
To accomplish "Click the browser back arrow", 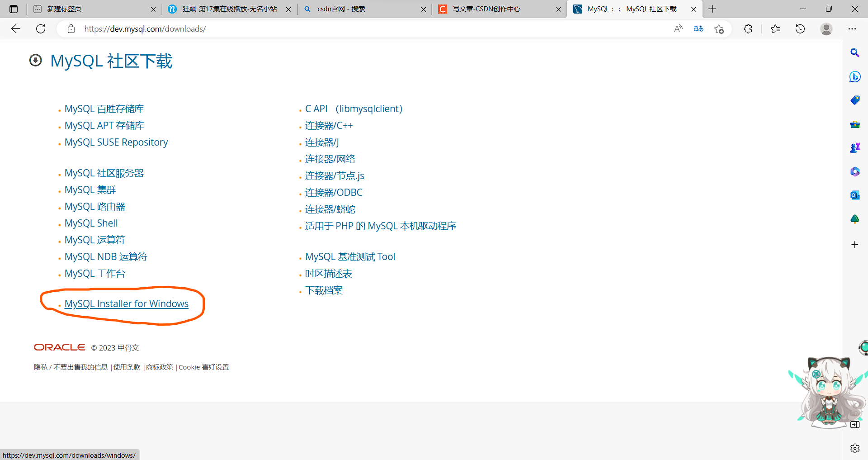I will [x=16, y=29].
